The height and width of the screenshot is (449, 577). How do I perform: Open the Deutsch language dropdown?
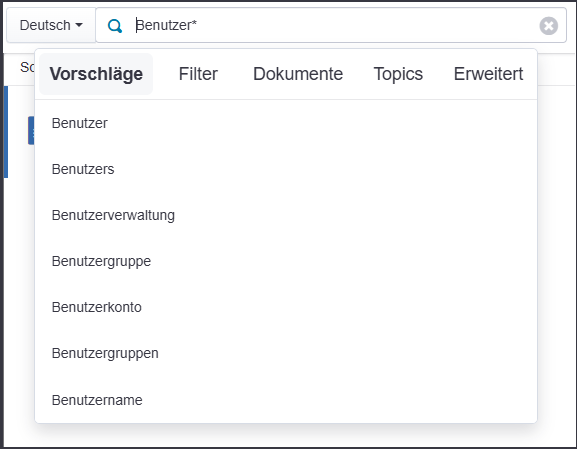(x=51, y=25)
